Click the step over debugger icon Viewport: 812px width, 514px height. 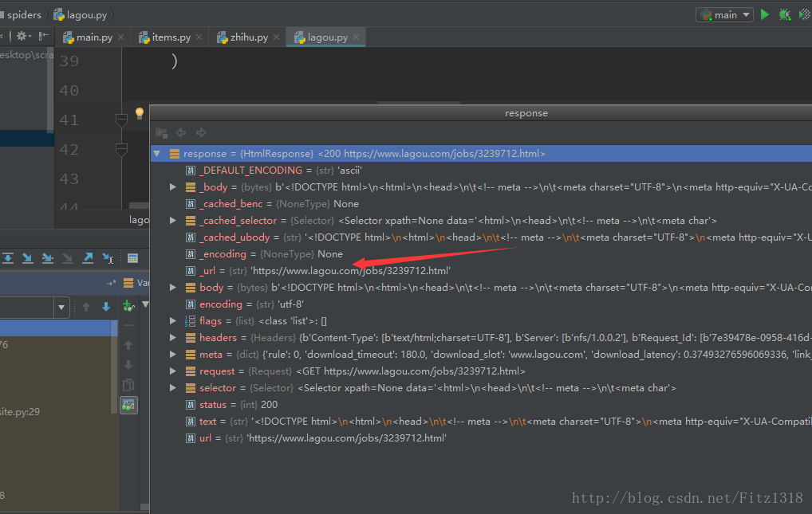pos(8,257)
